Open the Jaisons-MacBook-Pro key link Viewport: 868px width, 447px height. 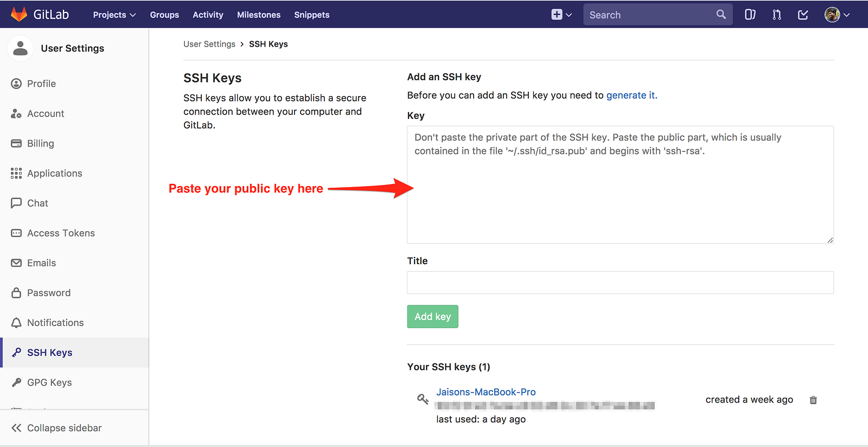486,392
